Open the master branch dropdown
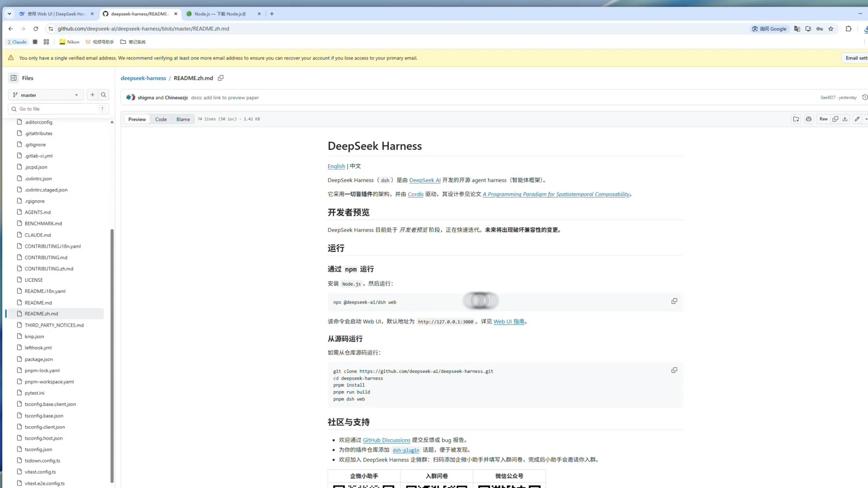 (46, 95)
